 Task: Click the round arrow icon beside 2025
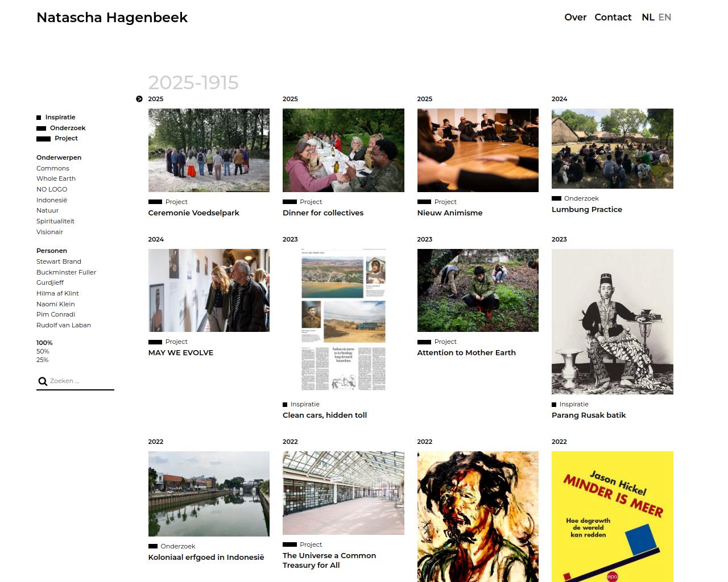tap(139, 99)
